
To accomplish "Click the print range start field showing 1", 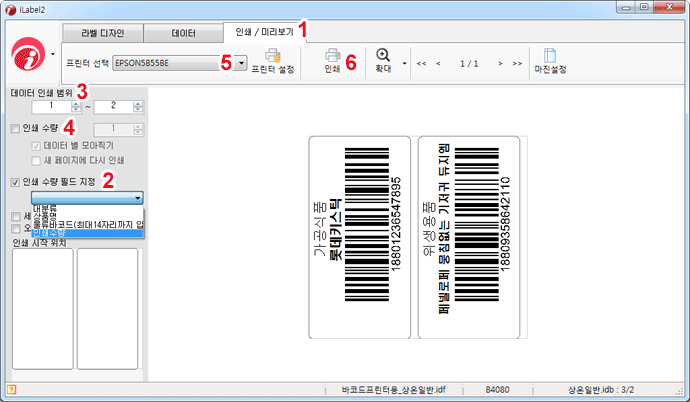I will point(51,106).
